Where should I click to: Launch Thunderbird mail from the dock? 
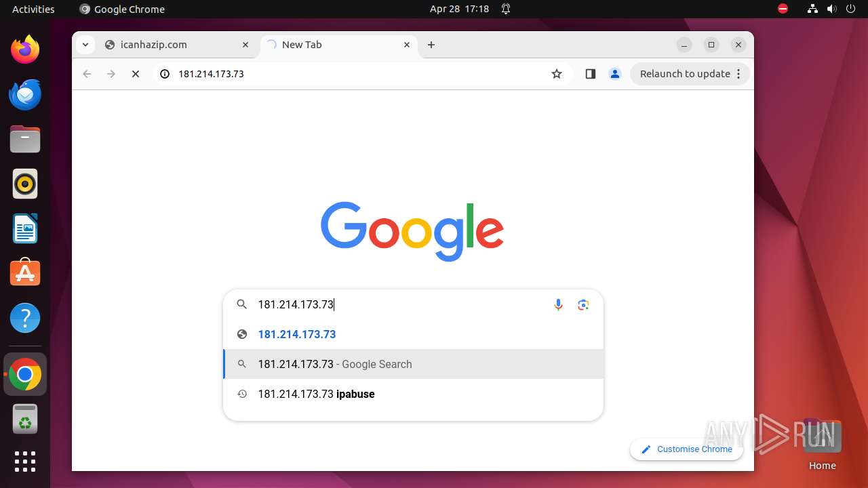[x=25, y=94]
